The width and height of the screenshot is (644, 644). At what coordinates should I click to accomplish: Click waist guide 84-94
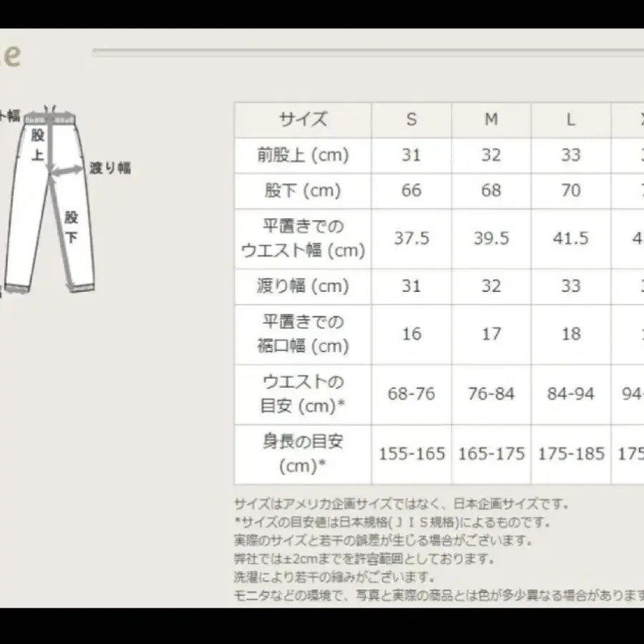coord(571,394)
